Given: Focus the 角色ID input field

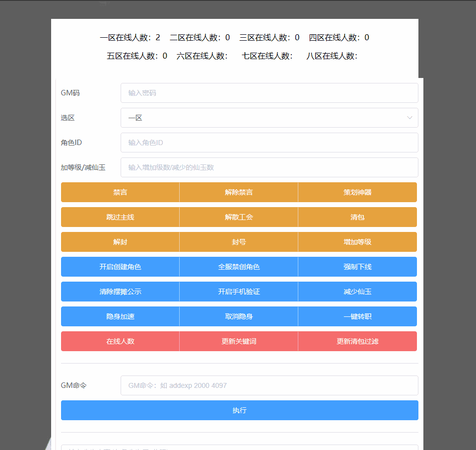Looking at the screenshot, I should click(269, 143).
